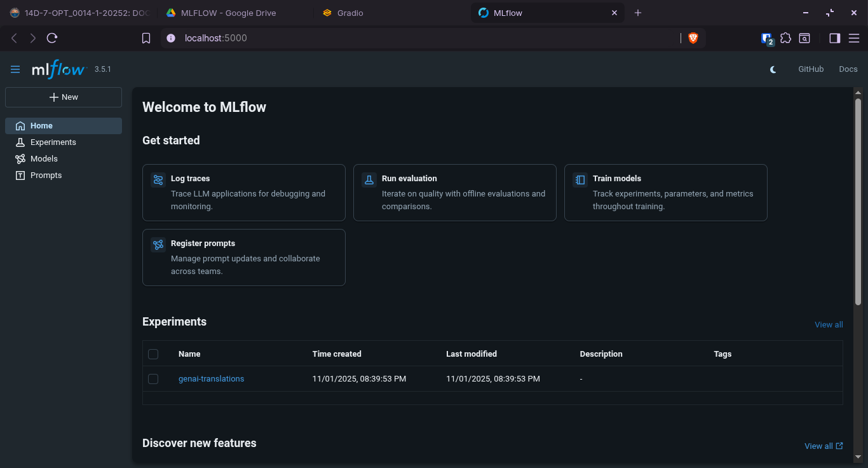The height and width of the screenshot is (468, 868).
Task: Switch to the 14D-7-OPT_0014 tab
Action: coord(79,13)
